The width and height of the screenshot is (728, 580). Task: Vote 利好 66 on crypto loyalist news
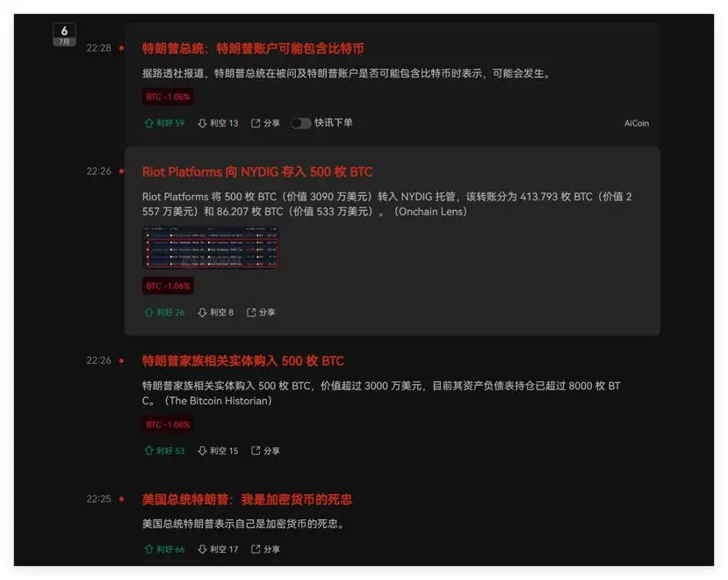(164, 549)
